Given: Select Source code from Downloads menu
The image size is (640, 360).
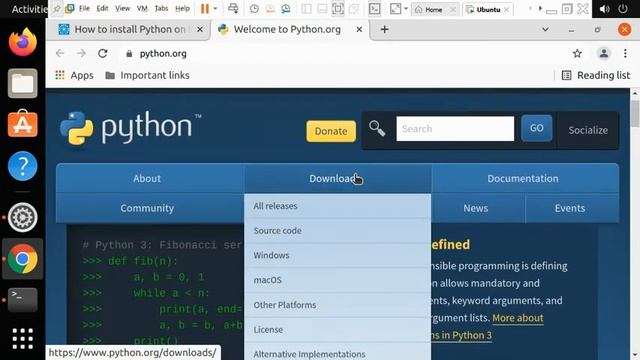Looking at the screenshot, I should 338,231.
